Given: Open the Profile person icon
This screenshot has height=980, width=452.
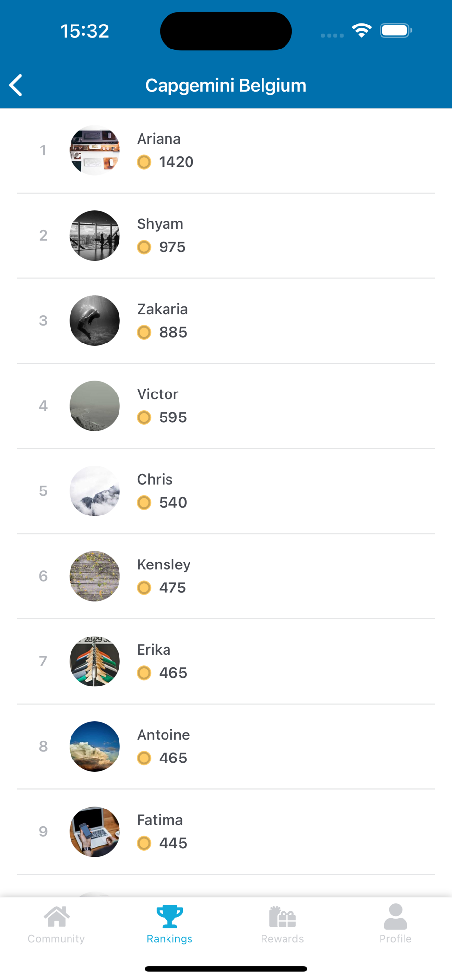Looking at the screenshot, I should point(396,916).
